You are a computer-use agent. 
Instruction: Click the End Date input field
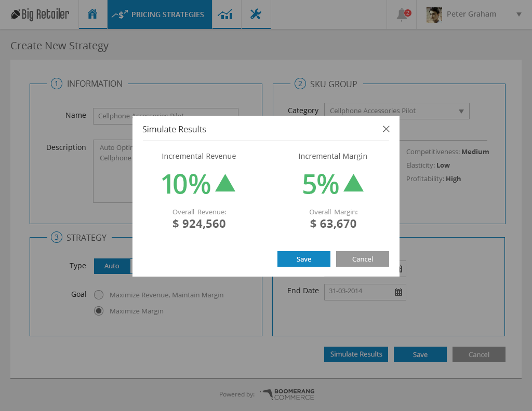click(x=365, y=292)
